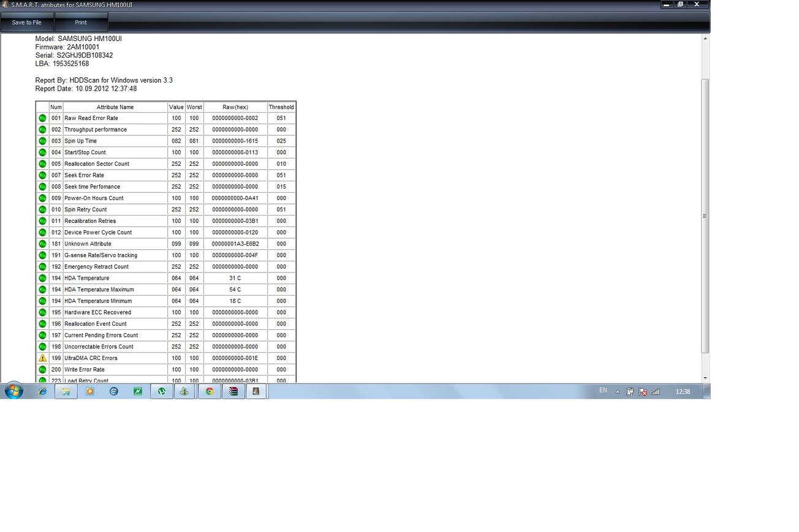This screenshot has height=532, width=799.
Task: Click the Print button
Action: (x=81, y=23)
